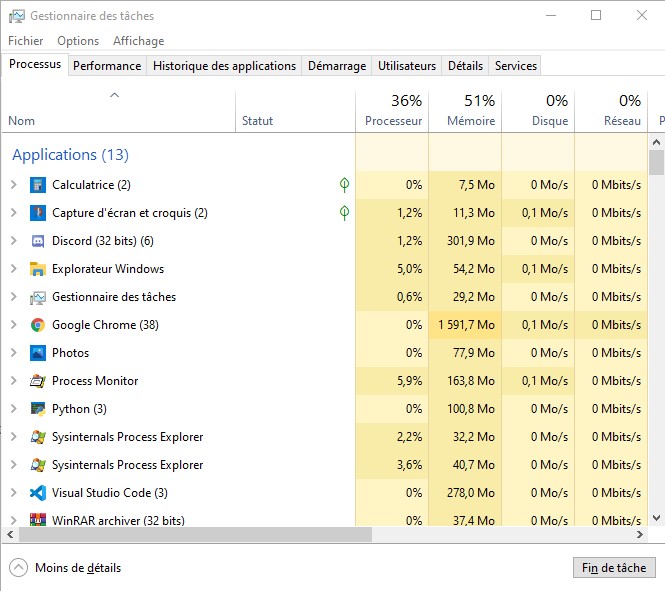Viewport: 665px width, 591px height.
Task: Click the Moins de détails link
Action: (78, 568)
